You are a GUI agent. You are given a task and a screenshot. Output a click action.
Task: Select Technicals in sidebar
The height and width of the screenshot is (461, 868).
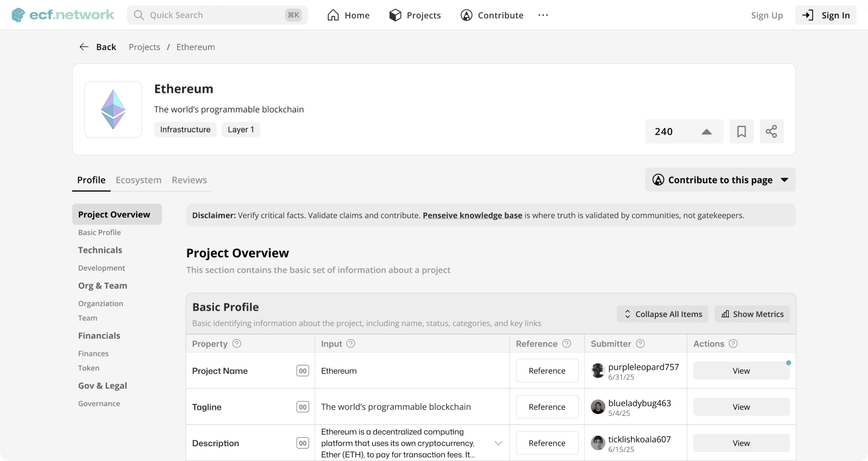(100, 250)
